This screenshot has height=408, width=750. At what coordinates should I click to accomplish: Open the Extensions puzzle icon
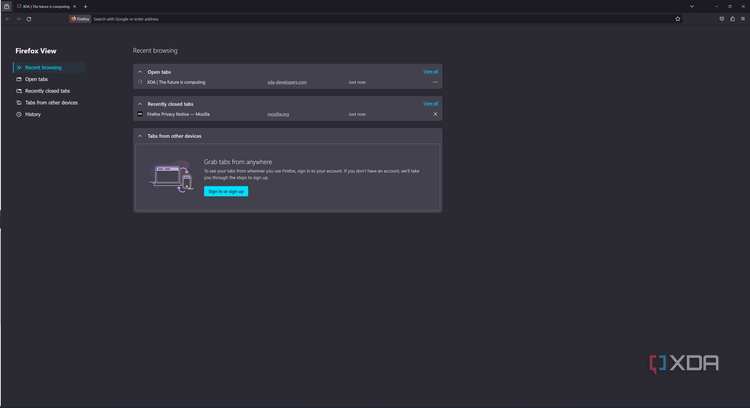(x=732, y=19)
